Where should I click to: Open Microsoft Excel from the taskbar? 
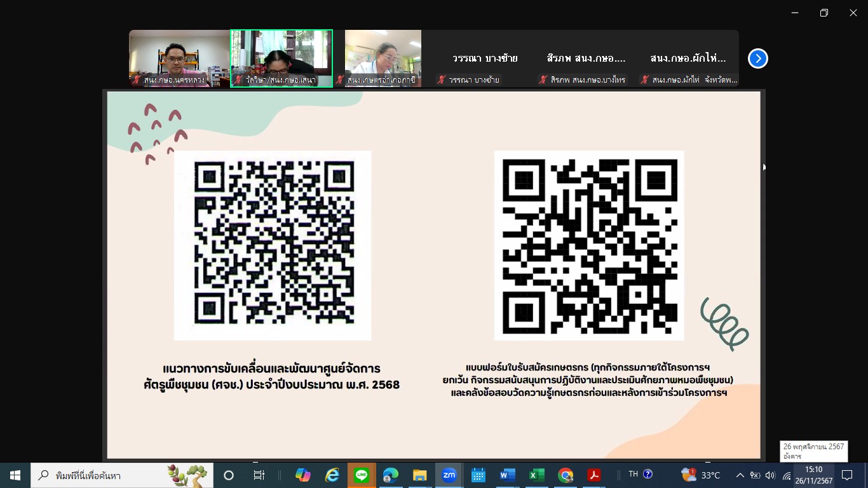point(536,475)
